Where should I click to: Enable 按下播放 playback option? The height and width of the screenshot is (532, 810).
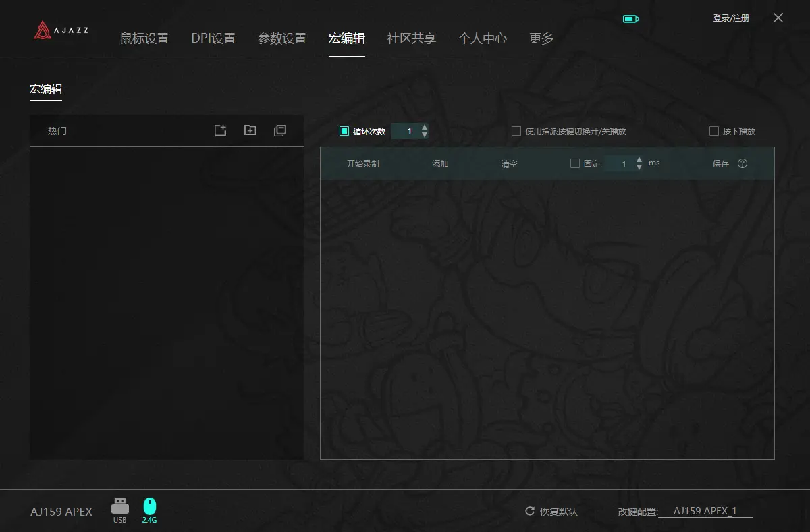pyautogui.click(x=713, y=131)
